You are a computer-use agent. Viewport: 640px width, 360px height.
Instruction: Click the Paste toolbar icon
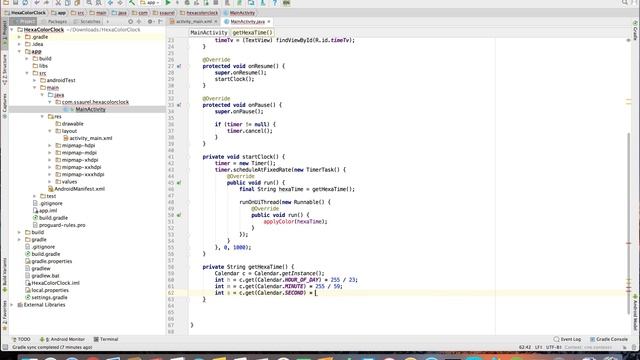(77, 2)
